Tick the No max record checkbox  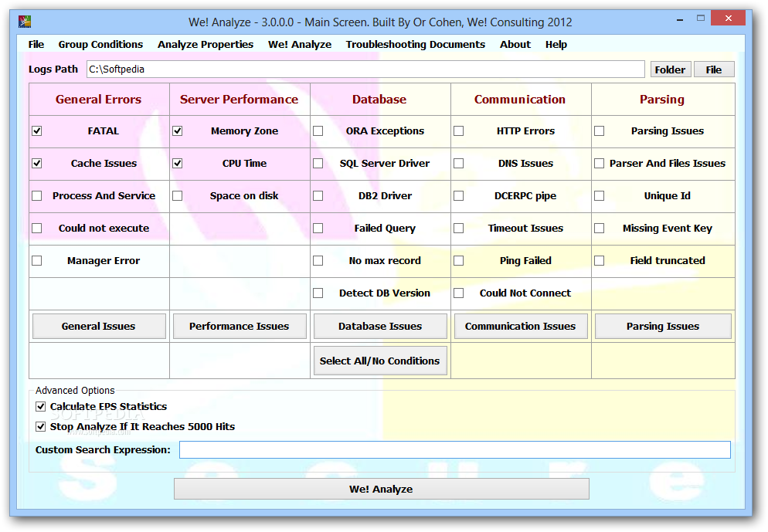coord(318,261)
